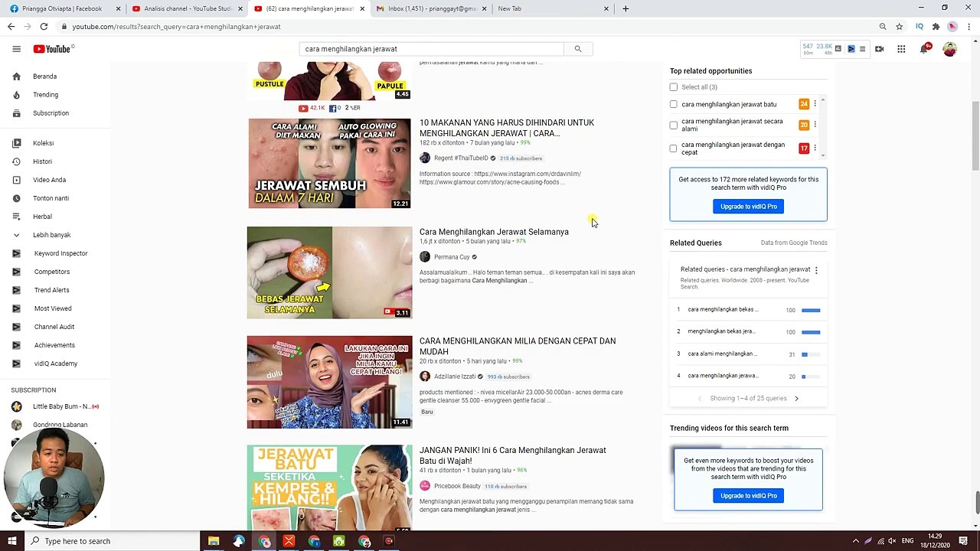Open Chrome three-dot menu

969,27
